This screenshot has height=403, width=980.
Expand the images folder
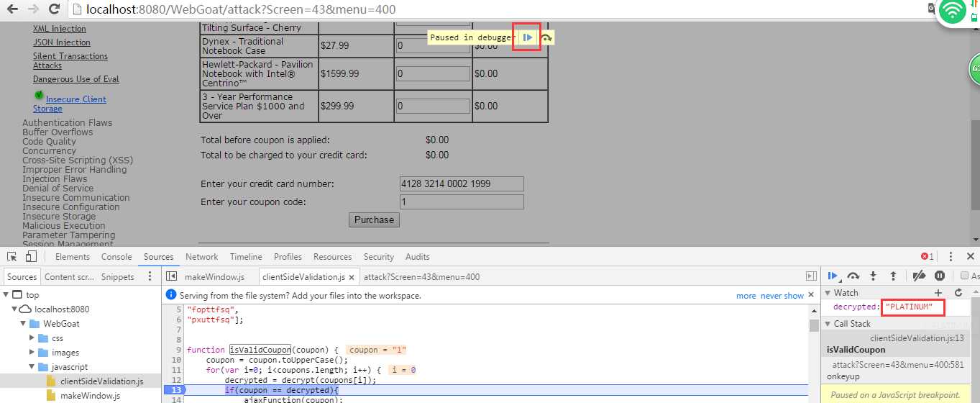pos(32,353)
